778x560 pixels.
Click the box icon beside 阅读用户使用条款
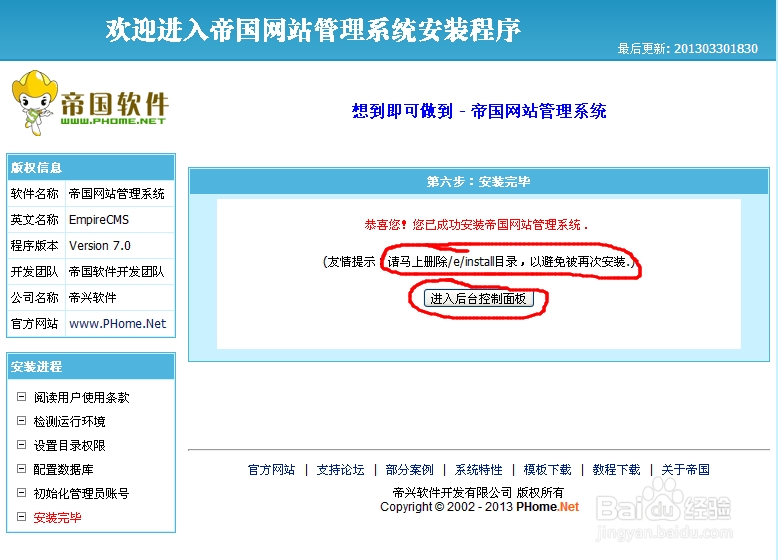[x=21, y=396]
